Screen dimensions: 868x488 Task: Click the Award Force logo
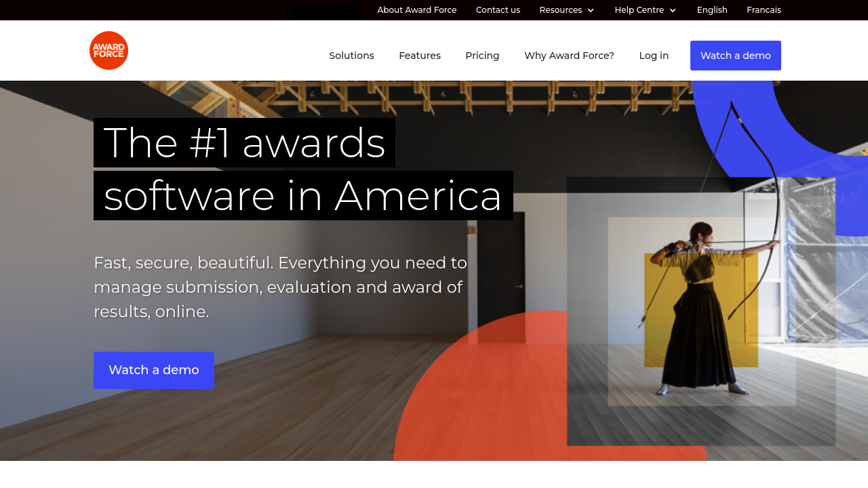click(x=108, y=50)
